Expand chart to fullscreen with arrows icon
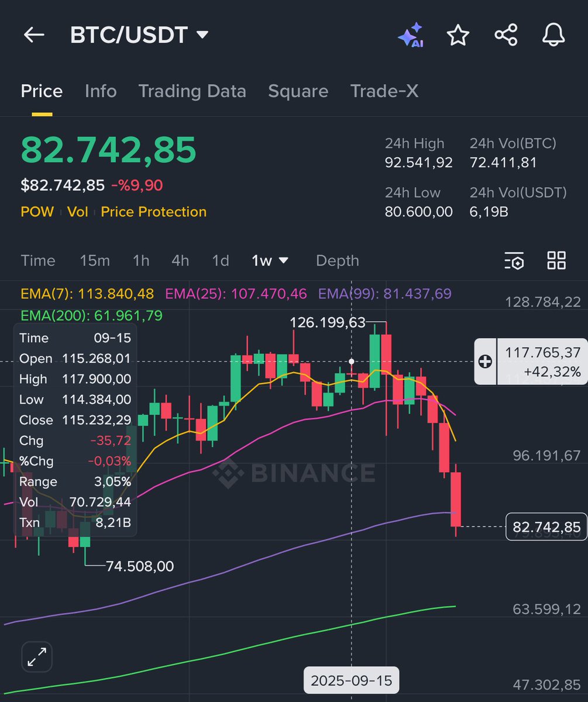Image resolution: width=588 pixels, height=702 pixels. pos(37,656)
